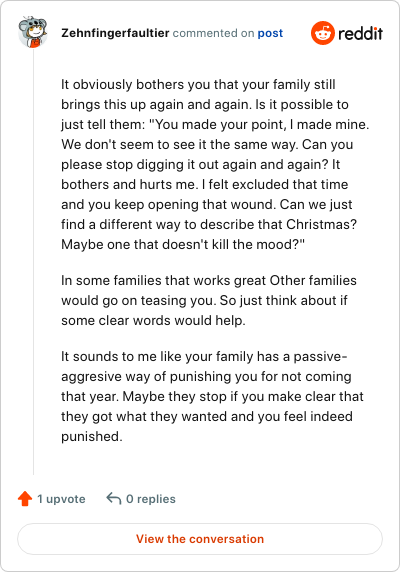Select the "1 upvote" count label
400x572 pixels.
[x=61, y=499]
